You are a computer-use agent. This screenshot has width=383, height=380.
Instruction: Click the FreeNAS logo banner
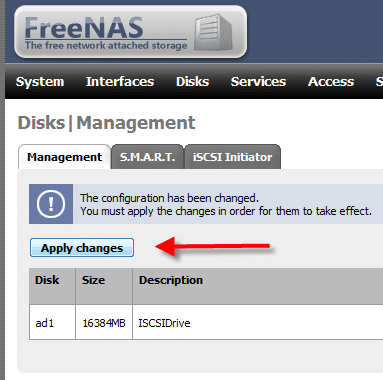131,32
